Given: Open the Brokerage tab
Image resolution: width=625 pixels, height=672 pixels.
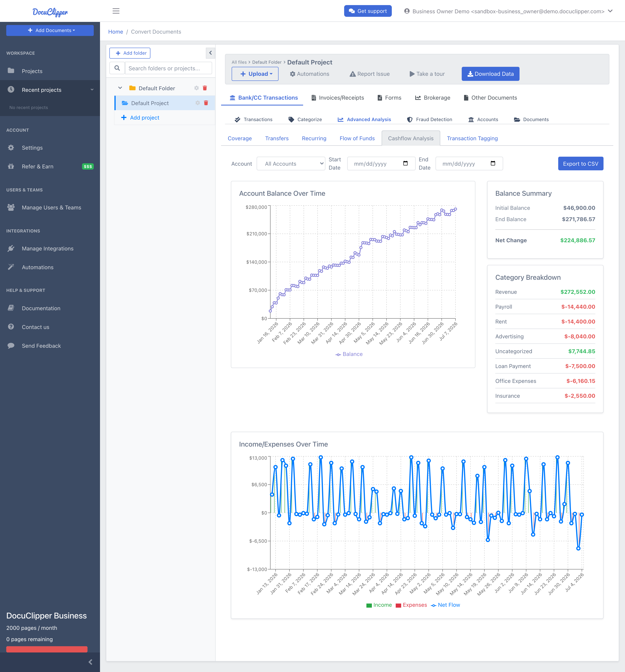Looking at the screenshot, I should (433, 98).
